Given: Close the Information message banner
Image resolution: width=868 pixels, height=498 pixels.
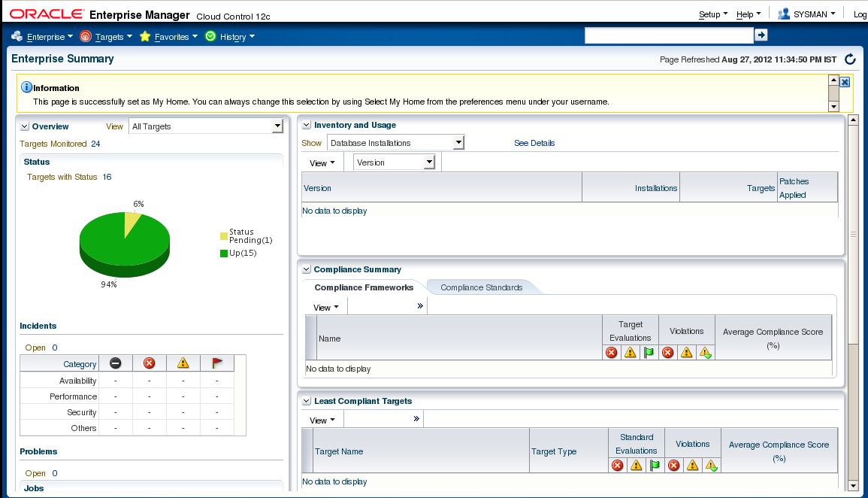Looking at the screenshot, I should (845, 82).
